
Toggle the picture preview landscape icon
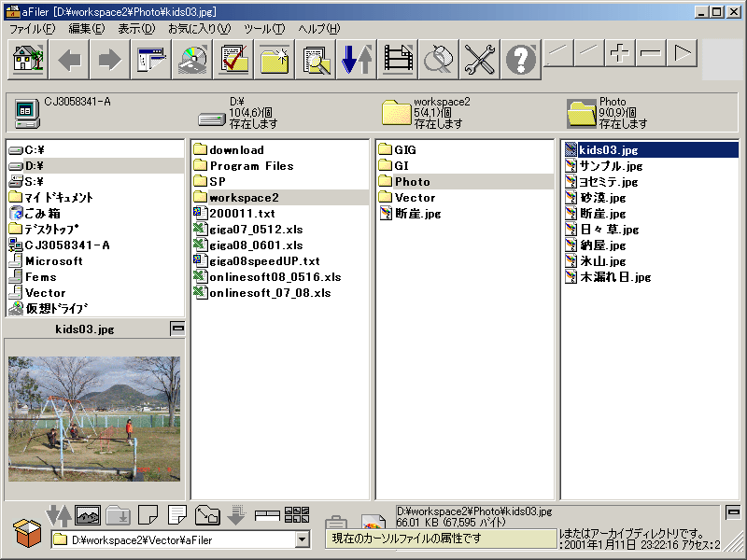point(88,515)
